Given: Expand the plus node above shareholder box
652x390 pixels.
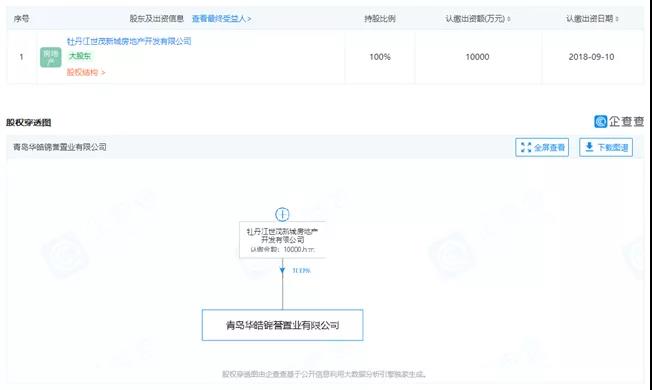Looking at the screenshot, I should click(282, 215).
